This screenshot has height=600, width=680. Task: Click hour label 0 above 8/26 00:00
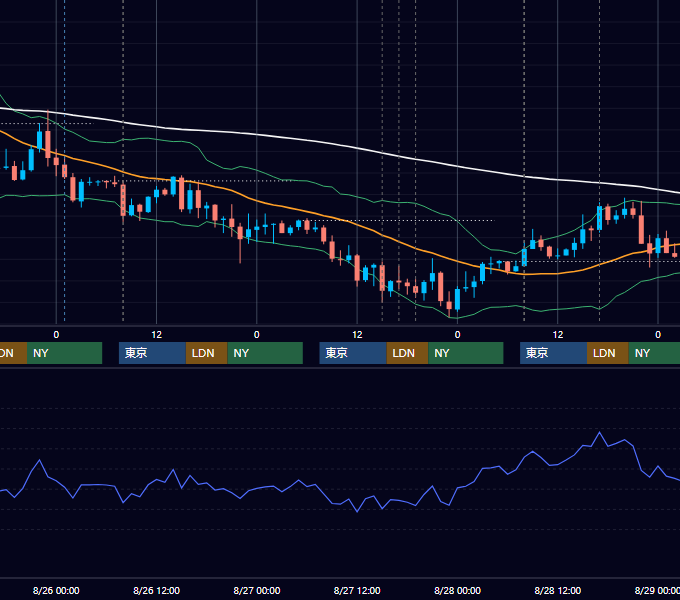(x=56, y=335)
